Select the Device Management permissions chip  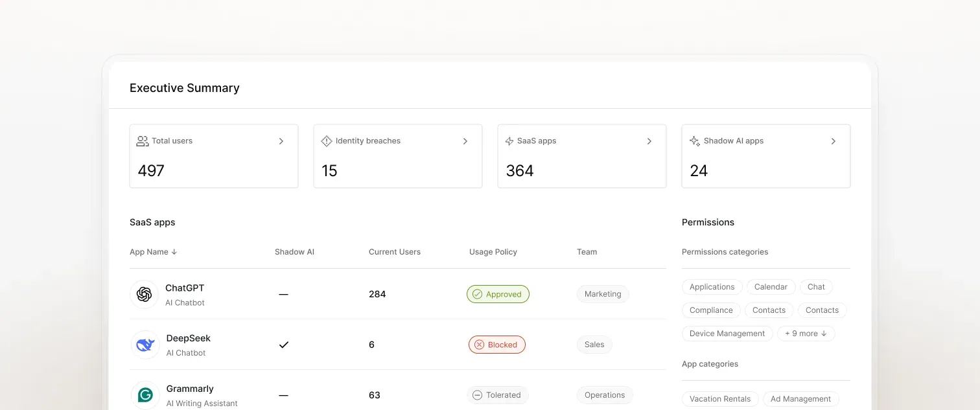727,334
